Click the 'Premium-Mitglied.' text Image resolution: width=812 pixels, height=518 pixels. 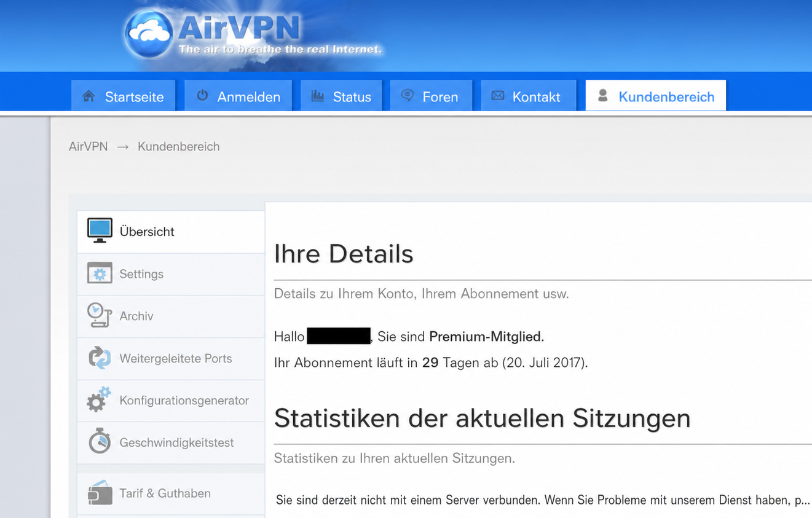(486, 337)
